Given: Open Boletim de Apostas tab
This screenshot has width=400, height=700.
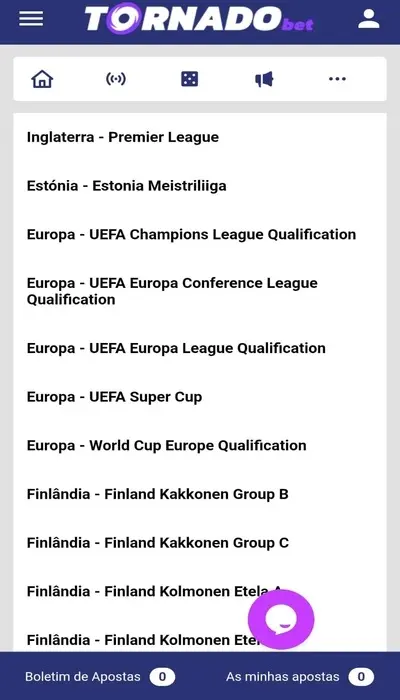Looking at the screenshot, I should (x=100, y=677).
